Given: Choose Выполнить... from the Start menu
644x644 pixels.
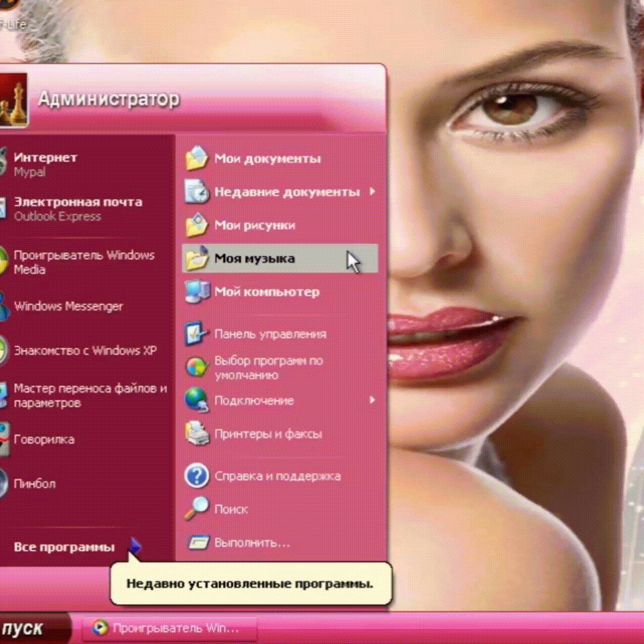Looking at the screenshot, I should [x=280, y=542].
